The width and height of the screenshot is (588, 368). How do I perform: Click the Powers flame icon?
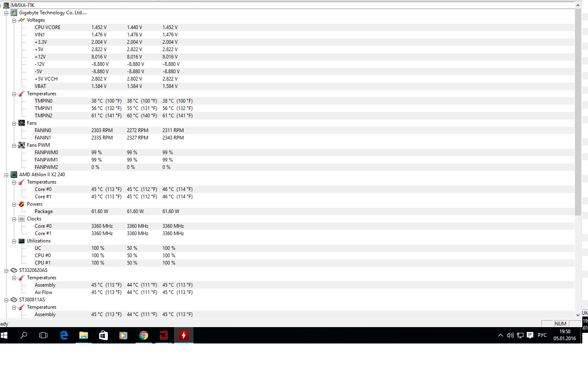pos(22,204)
